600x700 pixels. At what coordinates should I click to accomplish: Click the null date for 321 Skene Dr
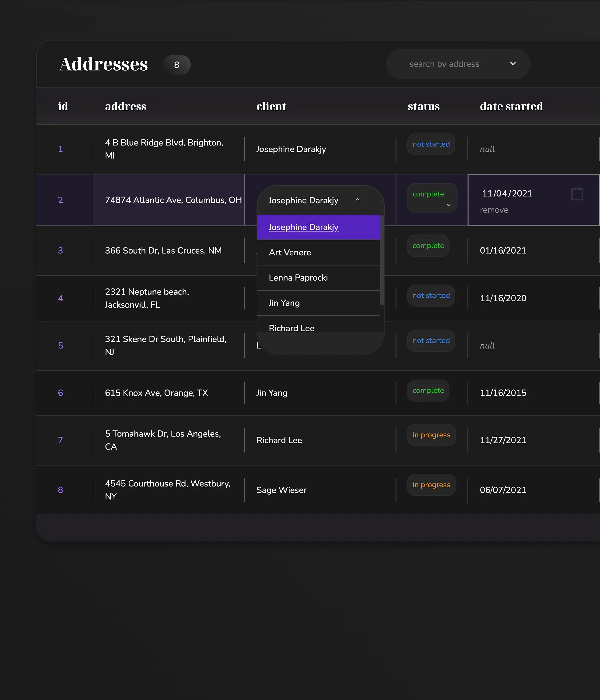pos(487,346)
